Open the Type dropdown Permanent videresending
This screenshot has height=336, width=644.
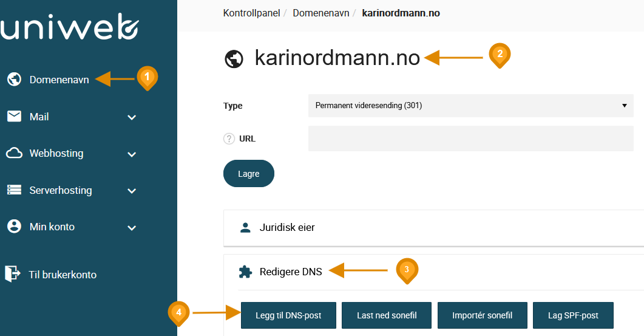(470, 106)
